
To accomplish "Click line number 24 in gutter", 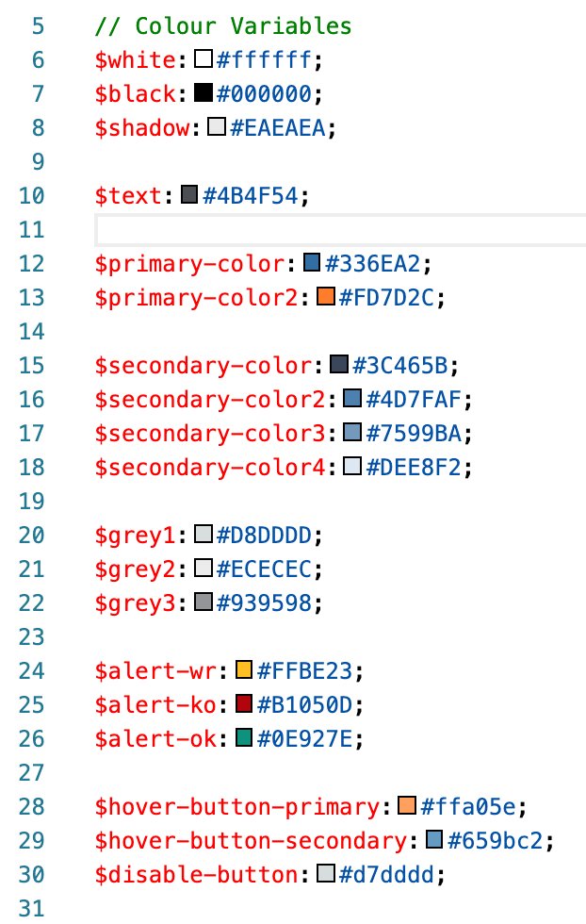I will [32, 671].
